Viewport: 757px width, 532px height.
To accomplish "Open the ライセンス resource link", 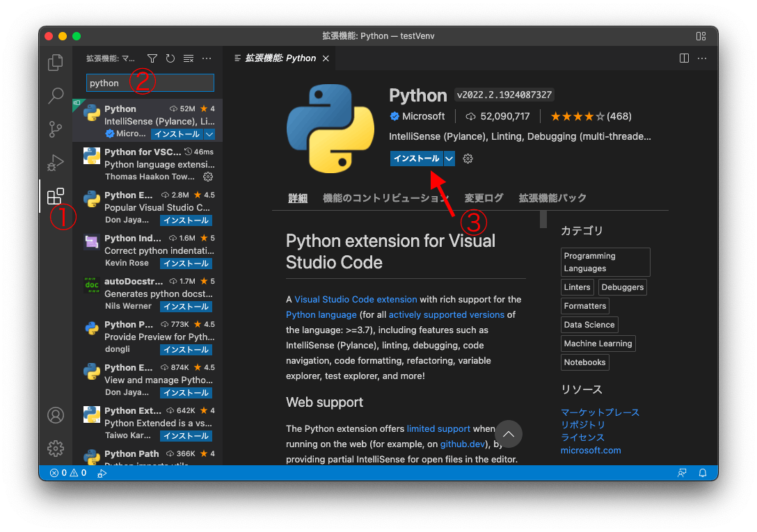I will click(583, 437).
